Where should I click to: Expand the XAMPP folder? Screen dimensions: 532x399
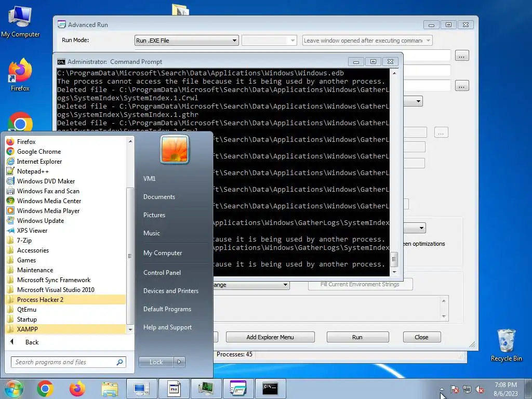coord(65,329)
